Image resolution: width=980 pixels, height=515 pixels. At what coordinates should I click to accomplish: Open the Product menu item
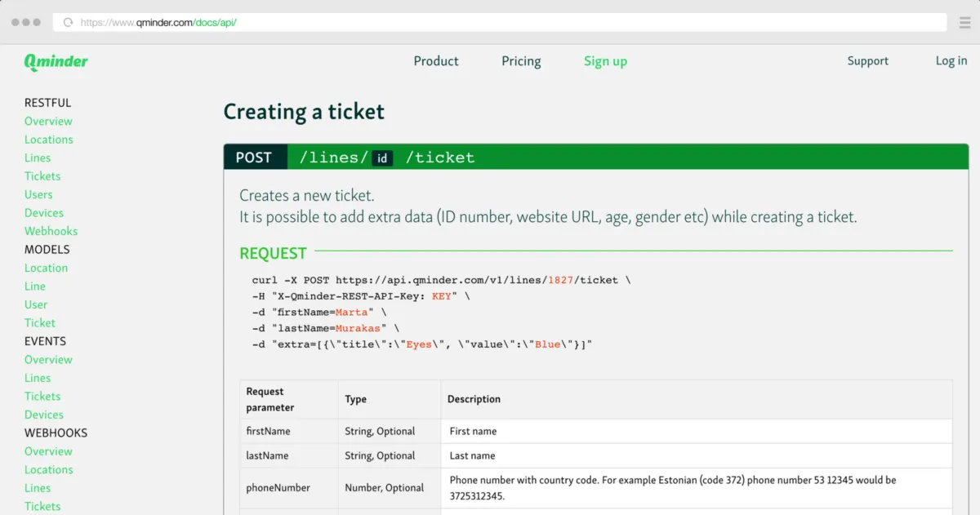pos(435,61)
